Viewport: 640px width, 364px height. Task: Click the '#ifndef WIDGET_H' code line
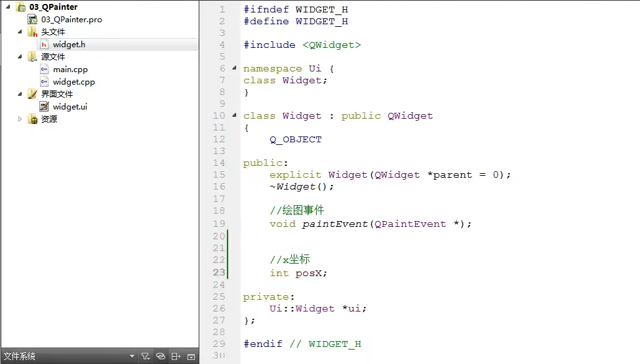pyautogui.click(x=296, y=9)
